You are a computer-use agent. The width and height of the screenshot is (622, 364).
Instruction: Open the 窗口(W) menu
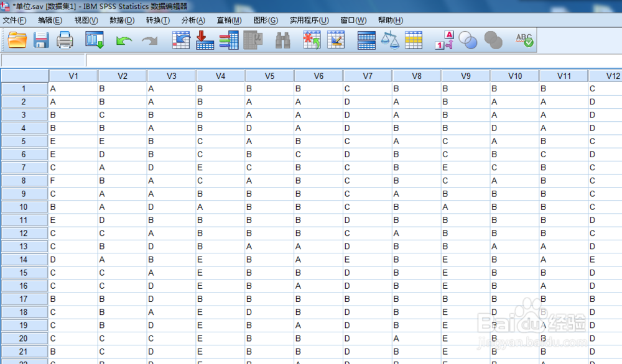(x=353, y=20)
